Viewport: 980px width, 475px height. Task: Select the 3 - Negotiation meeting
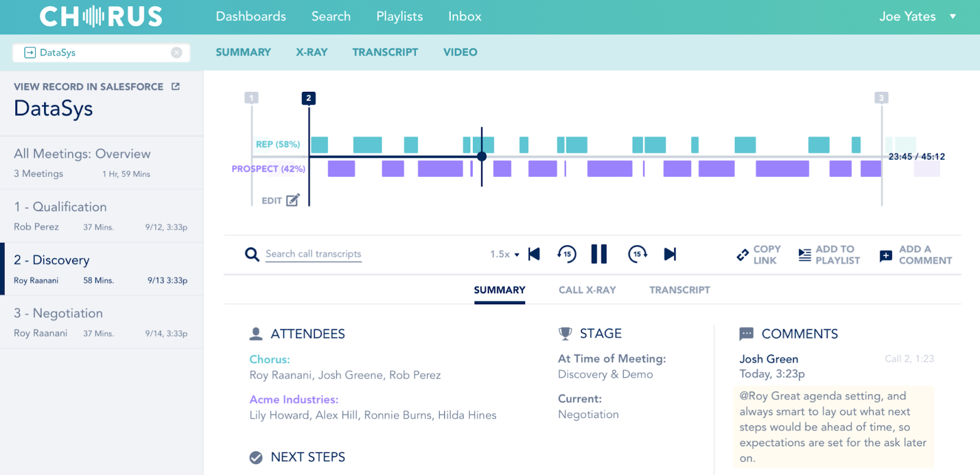coord(102,323)
